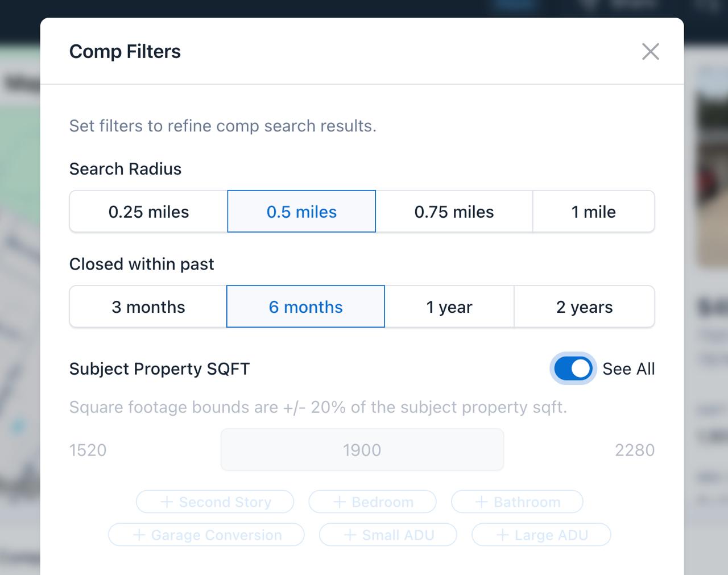Screen dimensions: 728x575
Task: Disable the See All toggle
Action: (x=573, y=369)
